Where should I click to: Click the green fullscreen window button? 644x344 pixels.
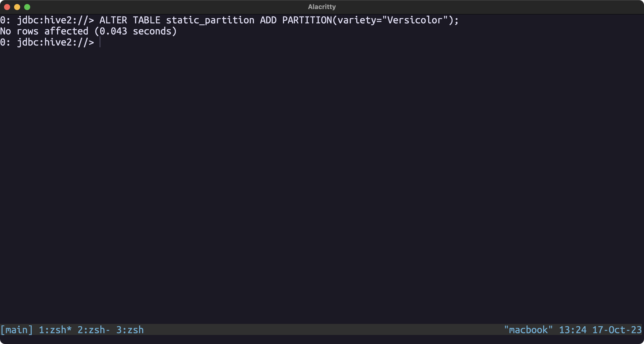(27, 7)
